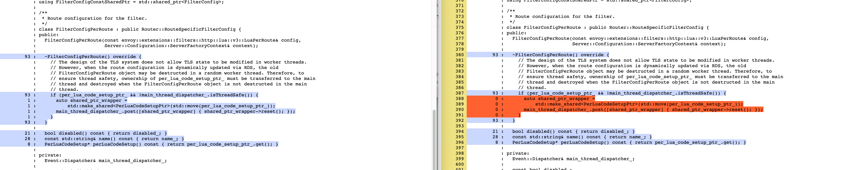Screen dimensions: 868x170
Task: Click right-pane "// ensure thread safety" comment line
Action: point(650,77)
